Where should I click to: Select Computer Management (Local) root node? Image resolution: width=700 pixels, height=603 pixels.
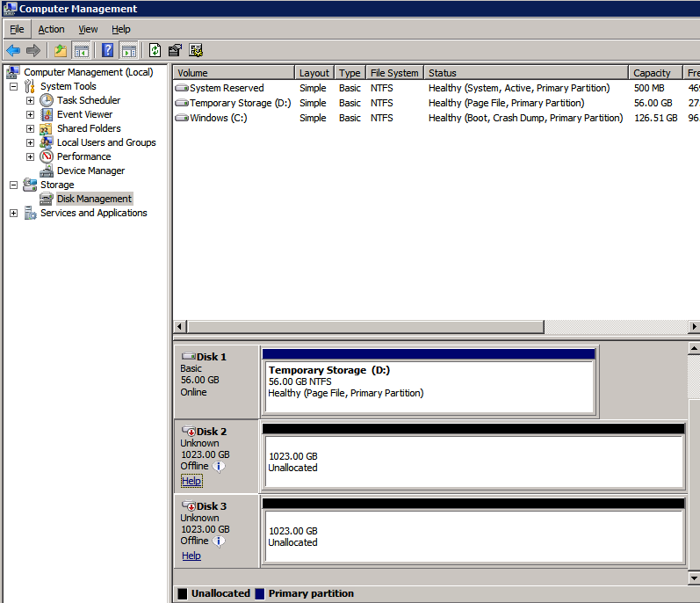(x=89, y=72)
